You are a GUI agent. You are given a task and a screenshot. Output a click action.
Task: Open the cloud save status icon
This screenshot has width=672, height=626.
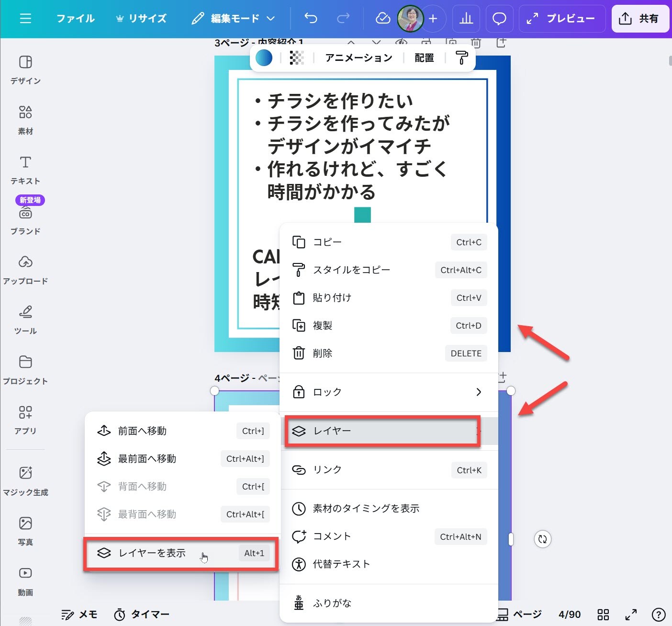click(382, 19)
